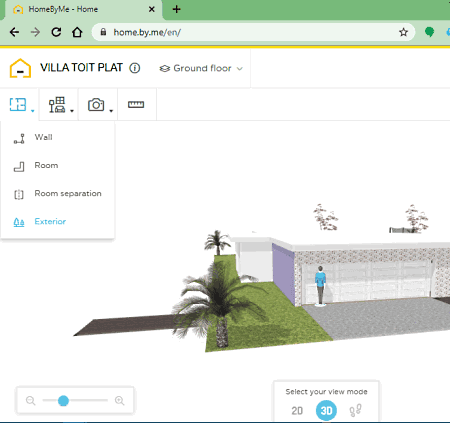Image resolution: width=450 pixels, height=423 pixels.
Task: Open the Build floor plan tool menu
Action: (20, 105)
